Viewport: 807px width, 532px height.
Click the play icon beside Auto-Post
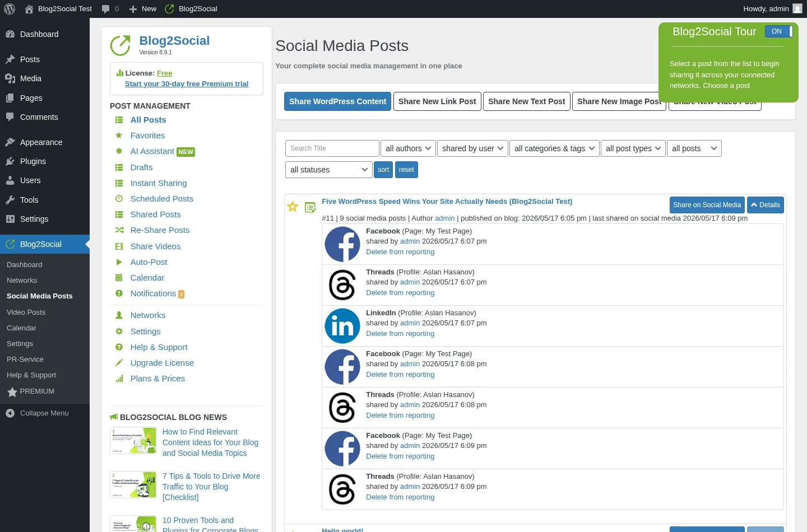pyautogui.click(x=119, y=262)
